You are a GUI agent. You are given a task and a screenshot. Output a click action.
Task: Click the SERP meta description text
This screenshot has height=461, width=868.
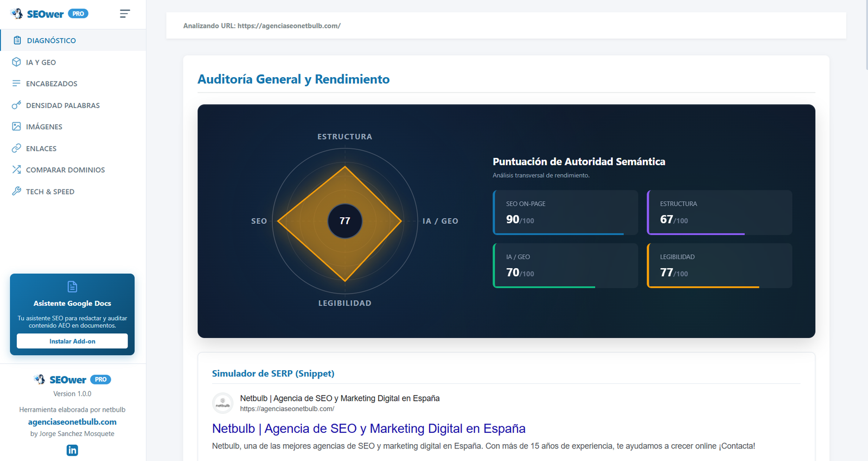click(x=483, y=446)
